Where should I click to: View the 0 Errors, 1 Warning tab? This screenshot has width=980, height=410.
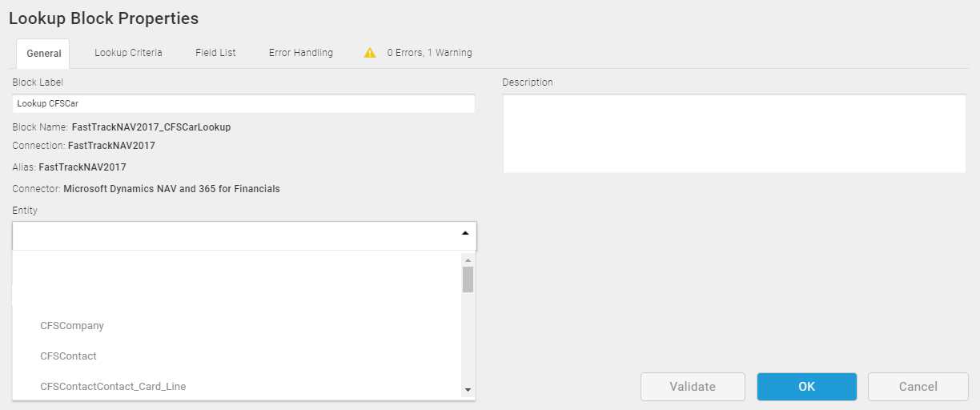click(419, 53)
